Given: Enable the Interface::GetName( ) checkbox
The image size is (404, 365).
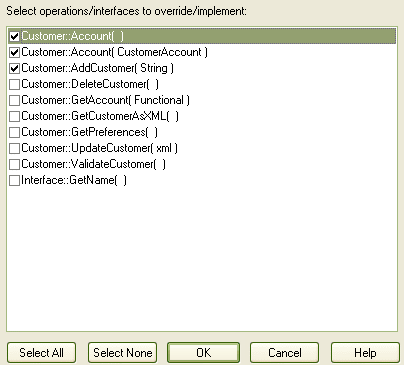Looking at the screenshot, I should 14,180.
